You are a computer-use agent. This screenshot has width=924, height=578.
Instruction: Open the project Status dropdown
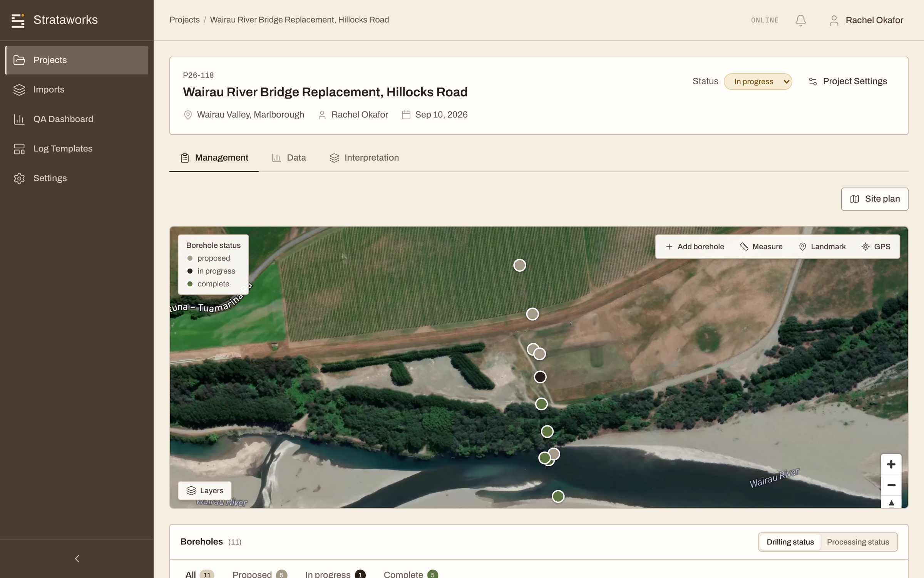click(758, 82)
